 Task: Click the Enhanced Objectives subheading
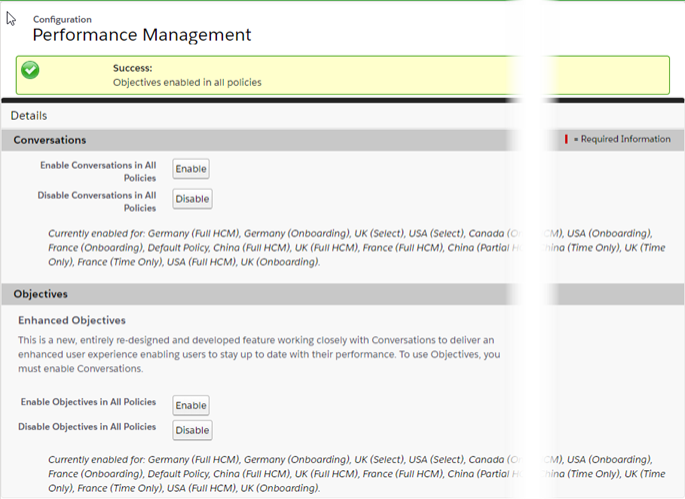(72, 320)
